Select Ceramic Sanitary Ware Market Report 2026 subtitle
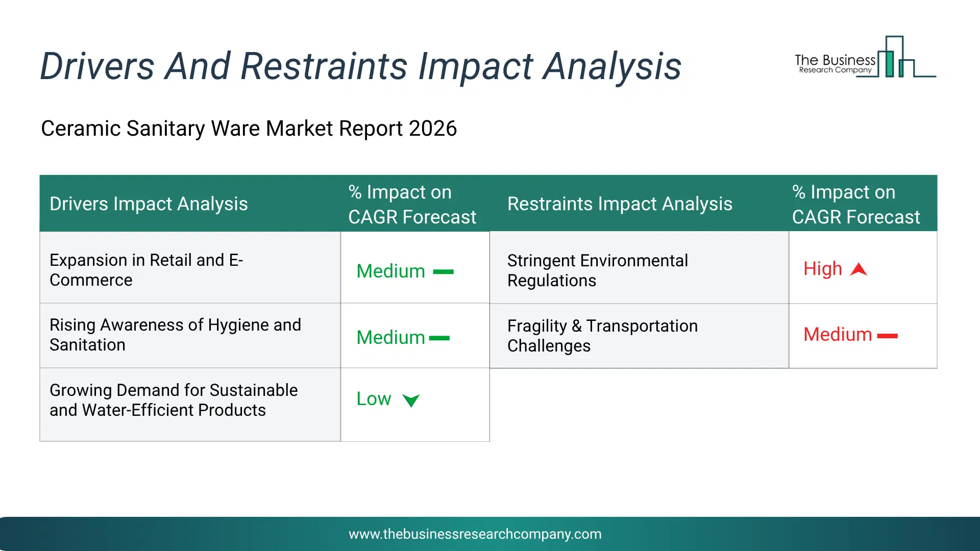 point(249,129)
